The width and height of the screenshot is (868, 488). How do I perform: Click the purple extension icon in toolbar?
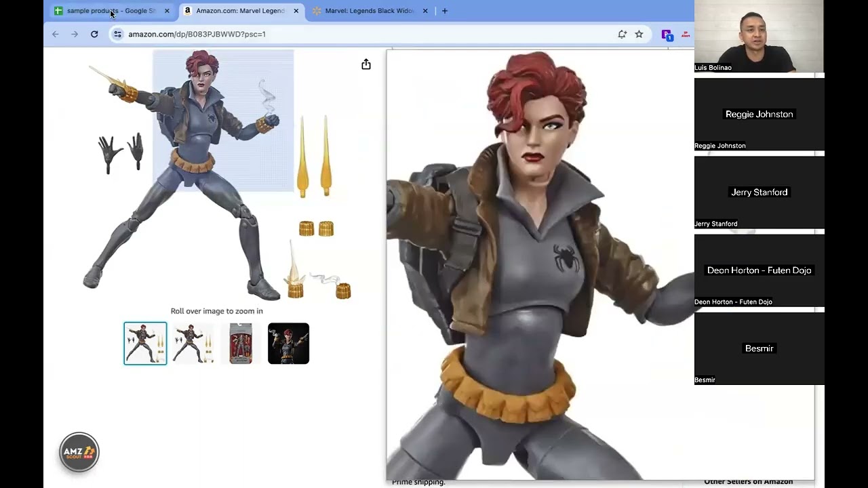point(667,35)
